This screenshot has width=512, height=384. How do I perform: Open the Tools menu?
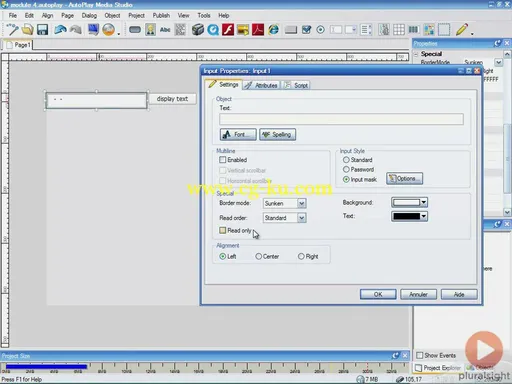204,15
